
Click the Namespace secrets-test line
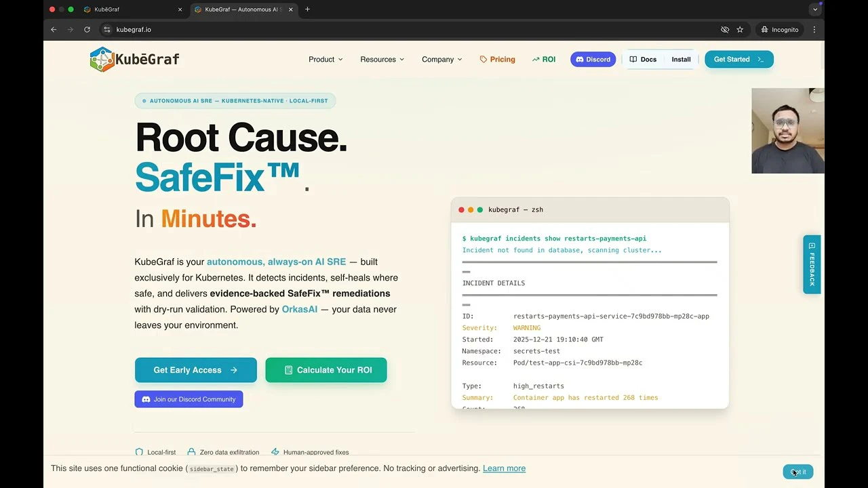pos(511,351)
